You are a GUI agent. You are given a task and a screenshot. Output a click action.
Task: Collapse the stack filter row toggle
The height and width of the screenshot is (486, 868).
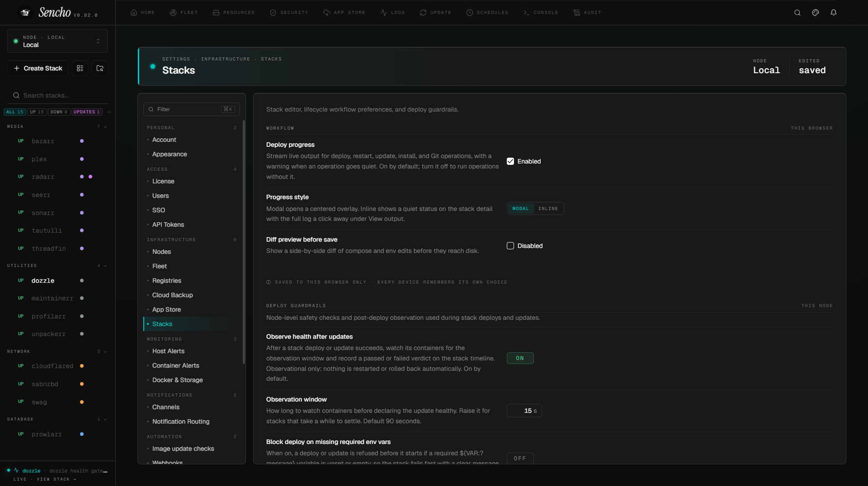[109, 112]
